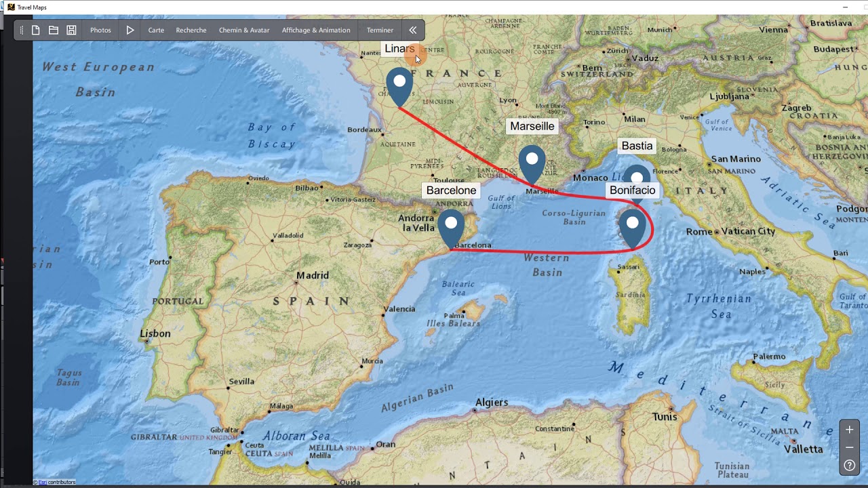868x488 pixels.
Task: Select the Bonifacio map pin
Action: click(633, 228)
